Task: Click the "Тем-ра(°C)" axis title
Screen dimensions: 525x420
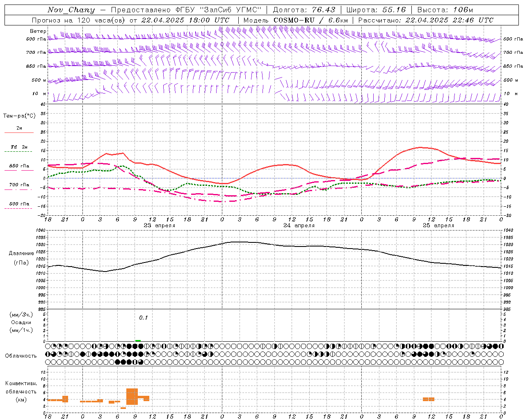Action: click(19, 116)
